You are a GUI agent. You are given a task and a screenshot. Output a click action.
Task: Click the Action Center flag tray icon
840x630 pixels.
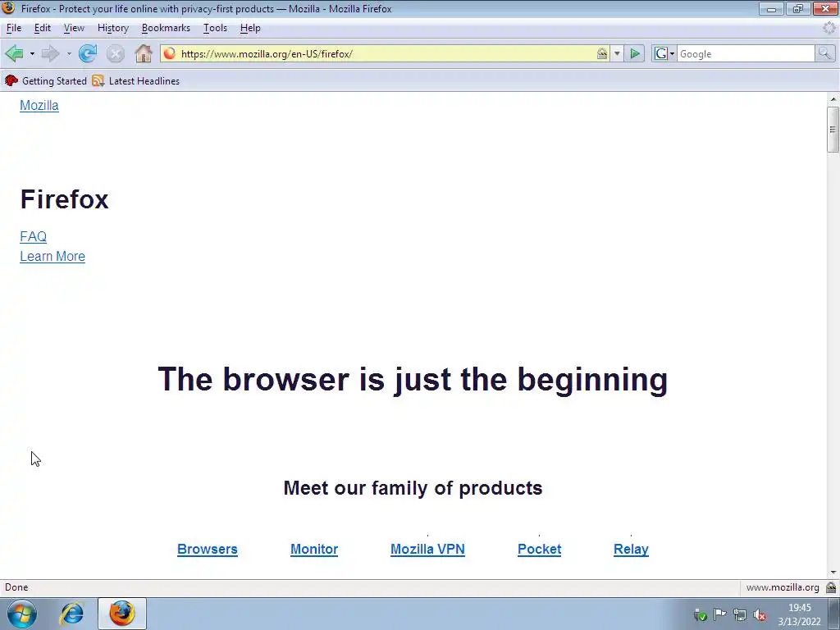point(720,614)
